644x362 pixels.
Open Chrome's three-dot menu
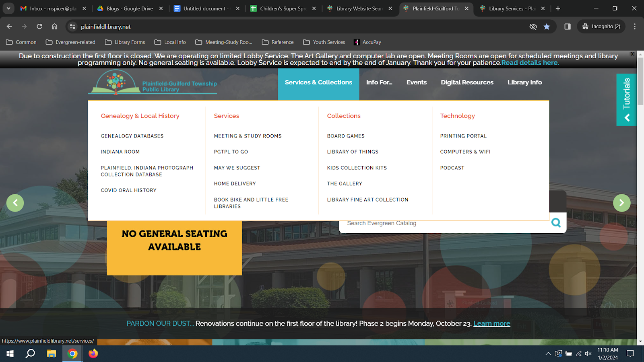click(x=635, y=27)
